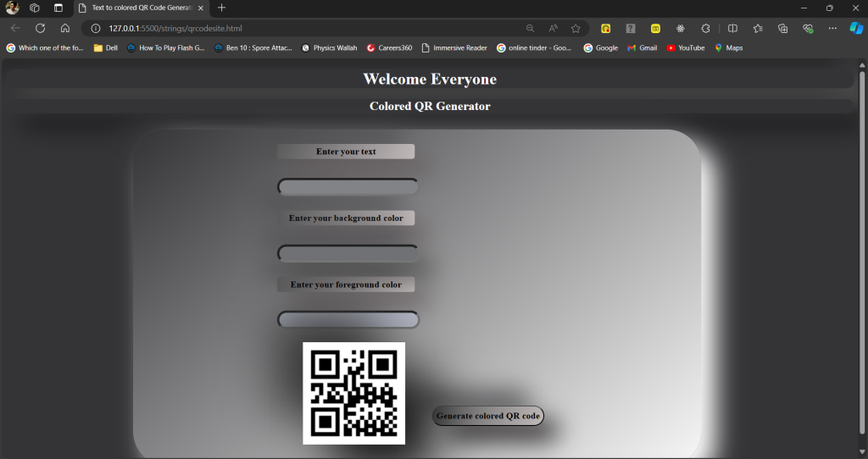Open the Maps bookmark
Image resolution: width=868 pixels, height=459 pixels.
pyautogui.click(x=728, y=48)
